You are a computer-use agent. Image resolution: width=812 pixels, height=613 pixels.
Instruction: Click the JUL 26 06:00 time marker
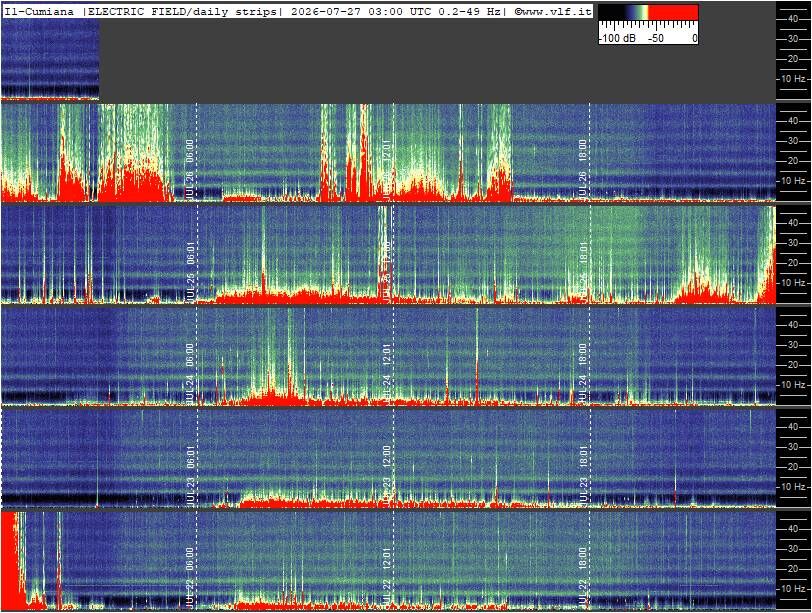click(190, 169)
